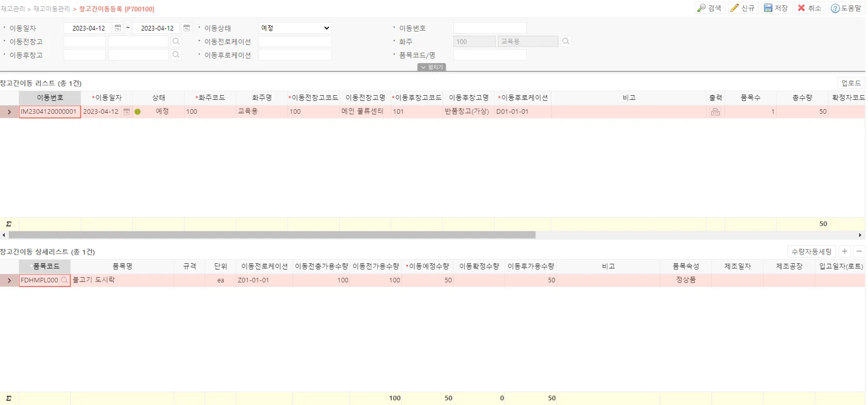Click the 화주명 column header
Viewport: 868px width, 405px height.
[262, 98]
